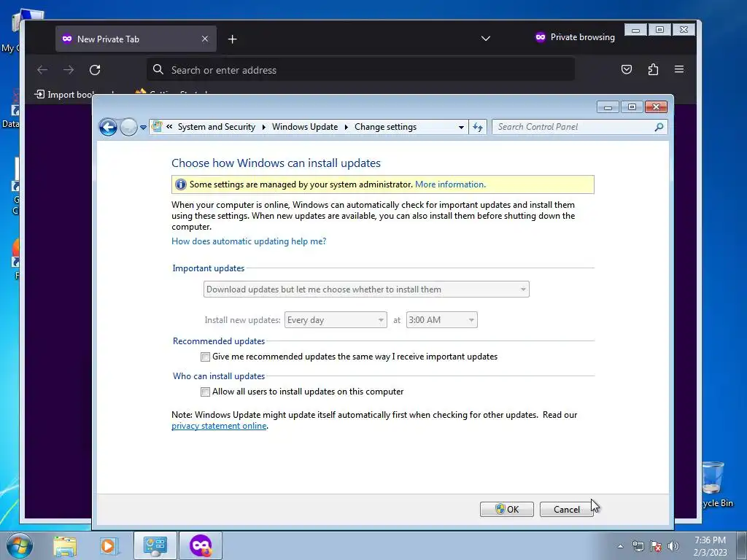Maximize the Control Panel window
Image resolution: width=747 pixels, height=560 pixels.
632,107
